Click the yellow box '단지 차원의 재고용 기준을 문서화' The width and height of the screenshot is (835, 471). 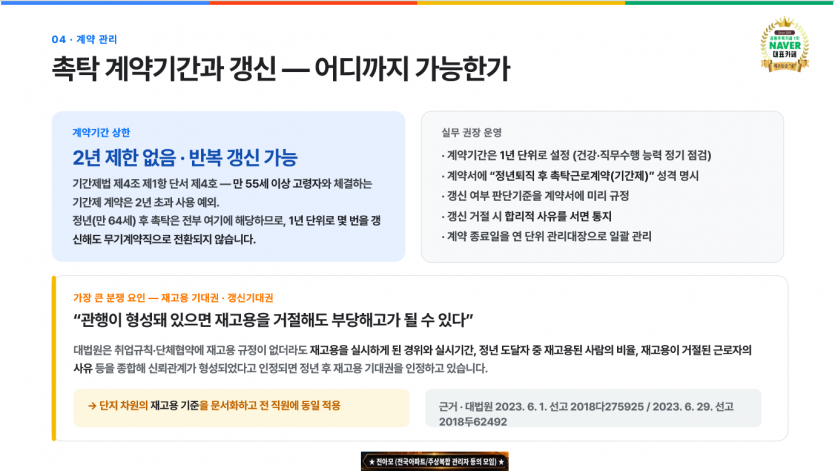pyautogui.click(x=241, y=408)
